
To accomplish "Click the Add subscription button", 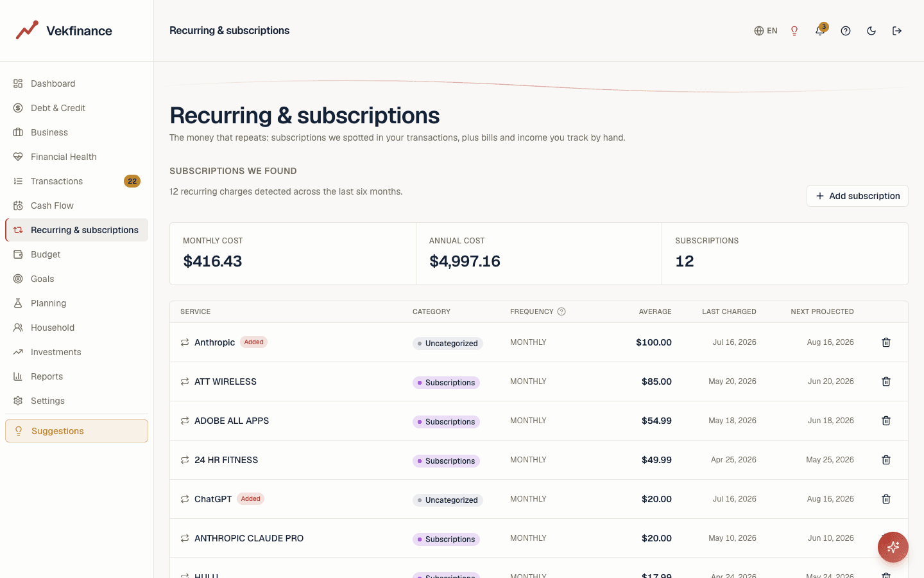I will [857, 196].
